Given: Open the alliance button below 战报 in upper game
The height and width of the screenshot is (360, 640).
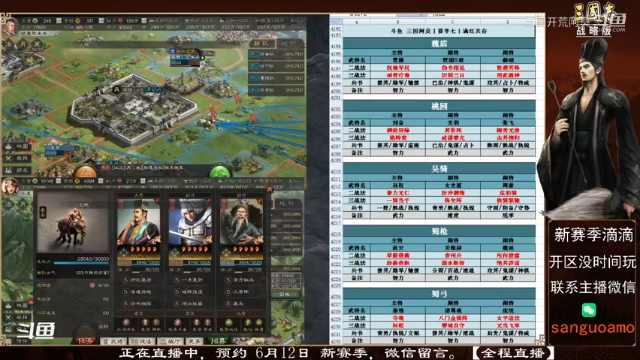Looking at the screenshot, I should (x=17, y=170).
